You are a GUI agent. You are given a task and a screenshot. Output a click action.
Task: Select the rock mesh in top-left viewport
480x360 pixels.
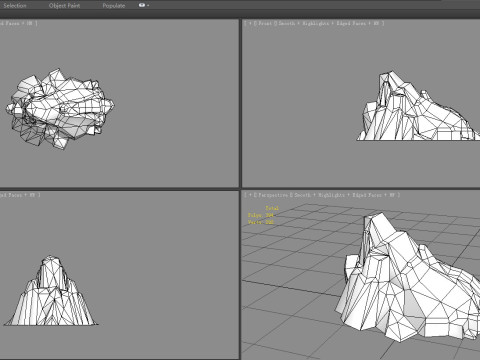click(60, 108)
